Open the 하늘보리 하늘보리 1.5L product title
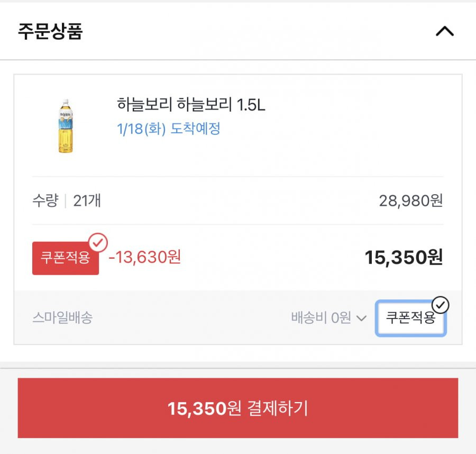The width and height of the screenshot is (476, 454). click(191, 104)
